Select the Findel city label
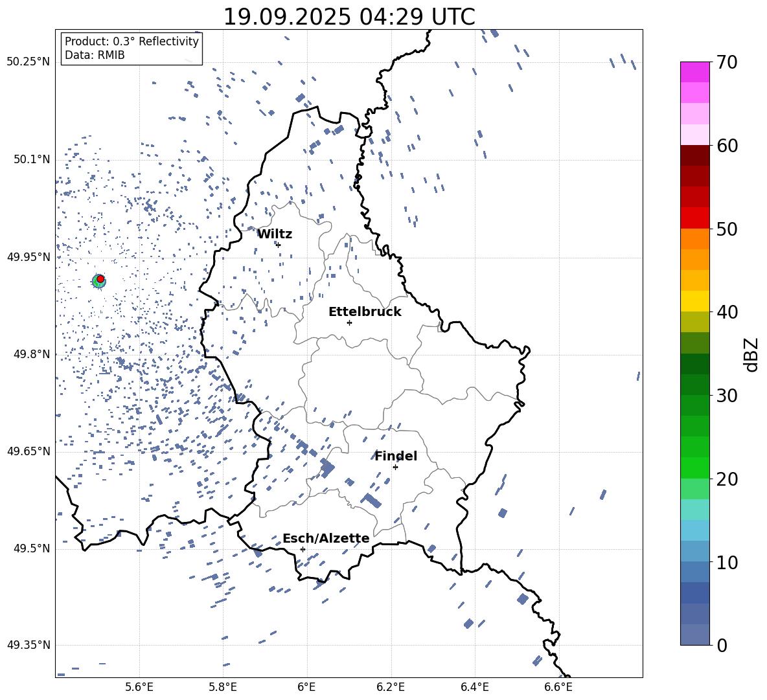Screen dimensions: 767x700 (x=396, y=456)
